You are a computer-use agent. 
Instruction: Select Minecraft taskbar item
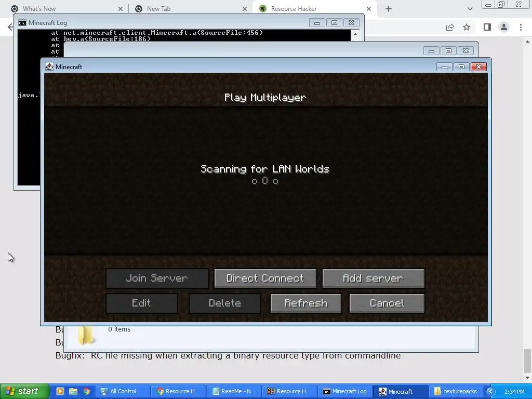(400, 391)
